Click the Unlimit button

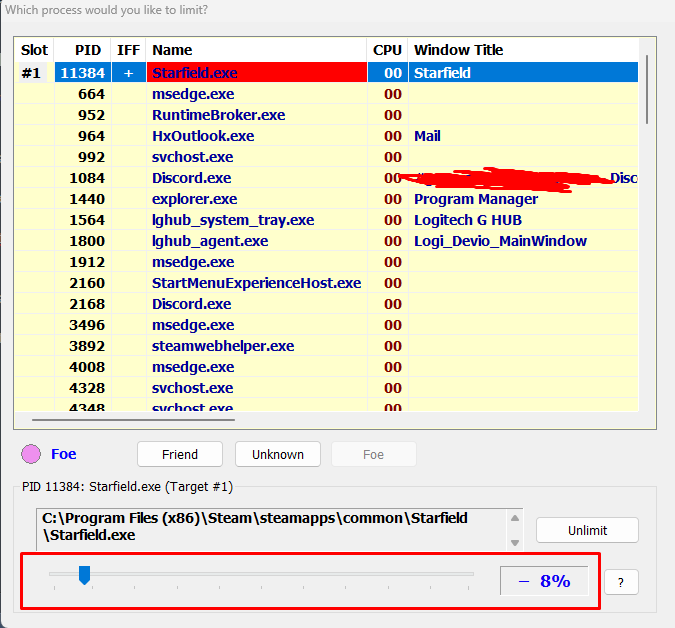coord(587,530)
